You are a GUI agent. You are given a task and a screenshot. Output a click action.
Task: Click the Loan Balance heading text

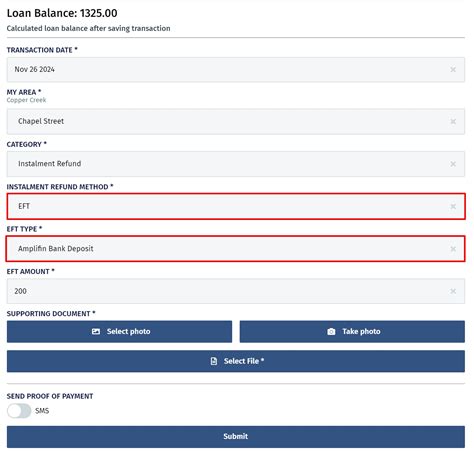pos(62,13)
